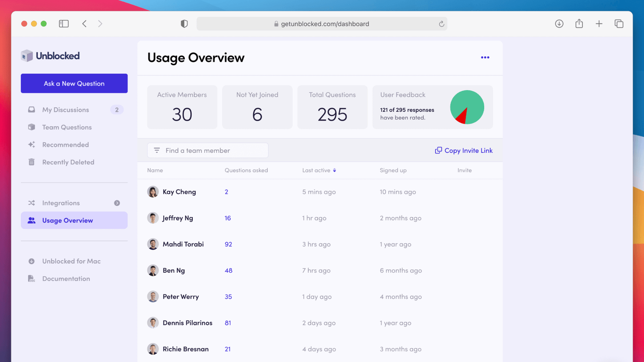Image resolution: width=644 pixels, height=362 pixels.
Task: Click Kay Cheng's avatar
Action: [x=153, y=192]
